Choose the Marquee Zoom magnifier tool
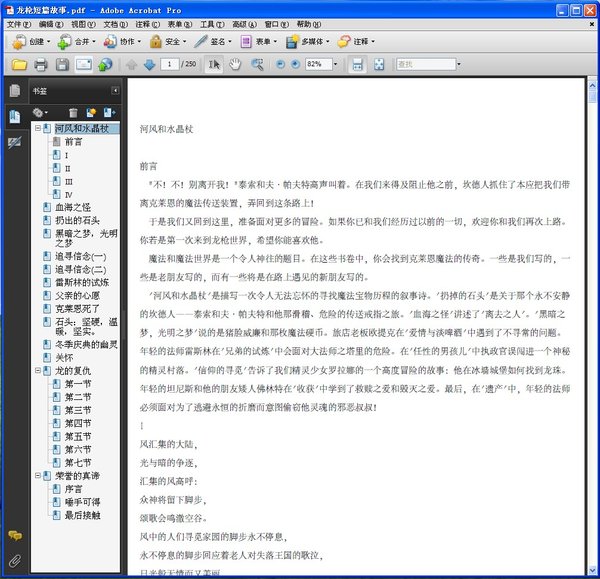The height and width of the screenshot is (579, 600). click(257, 65)
